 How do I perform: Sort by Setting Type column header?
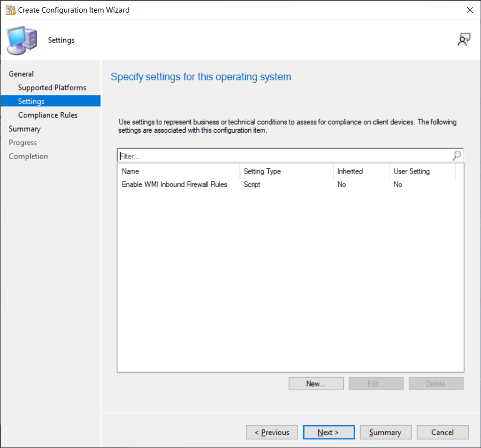pyautogui.click(x=286, y=171)
